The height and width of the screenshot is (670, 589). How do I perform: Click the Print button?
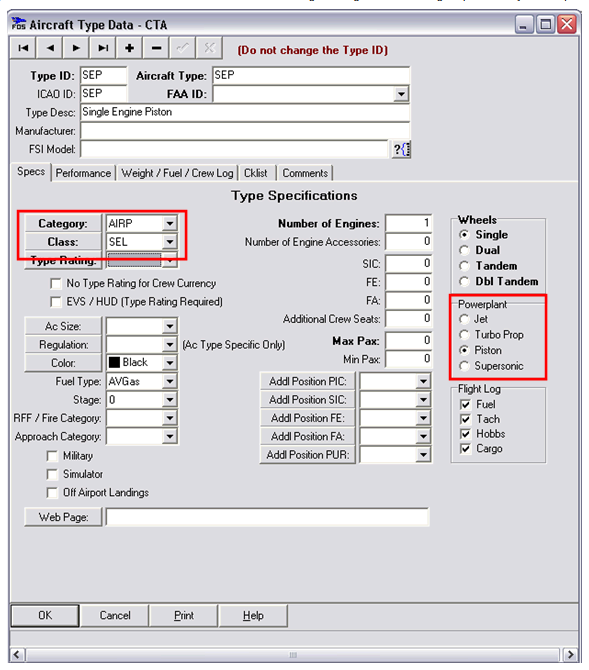(x=184, y=616)
